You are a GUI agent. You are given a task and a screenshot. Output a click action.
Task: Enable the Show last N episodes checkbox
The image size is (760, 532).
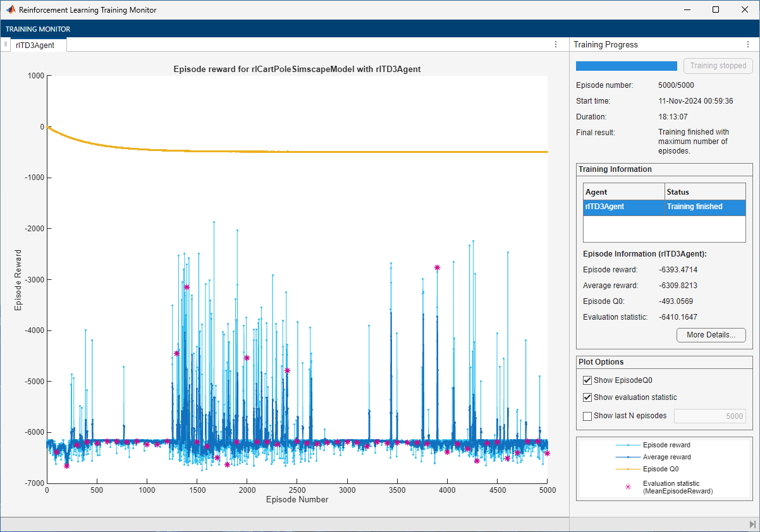(x=587, y=416)
